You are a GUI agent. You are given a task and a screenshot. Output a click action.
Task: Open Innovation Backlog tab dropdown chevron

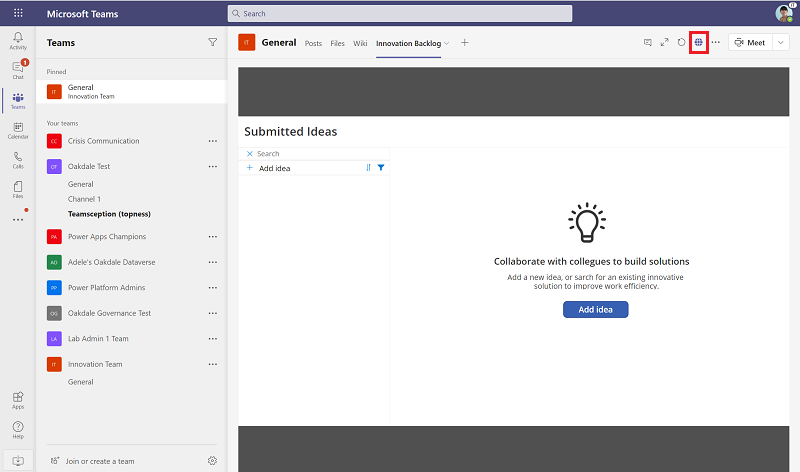pos(446,43)
